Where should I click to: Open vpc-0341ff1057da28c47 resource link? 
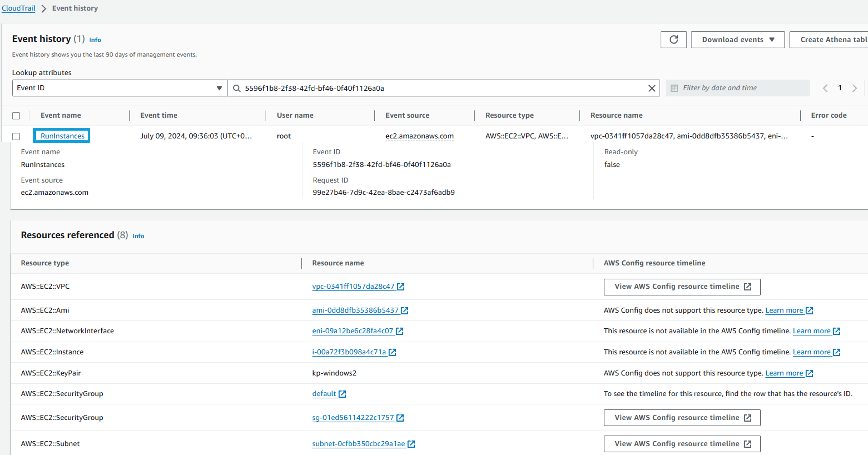353,286
